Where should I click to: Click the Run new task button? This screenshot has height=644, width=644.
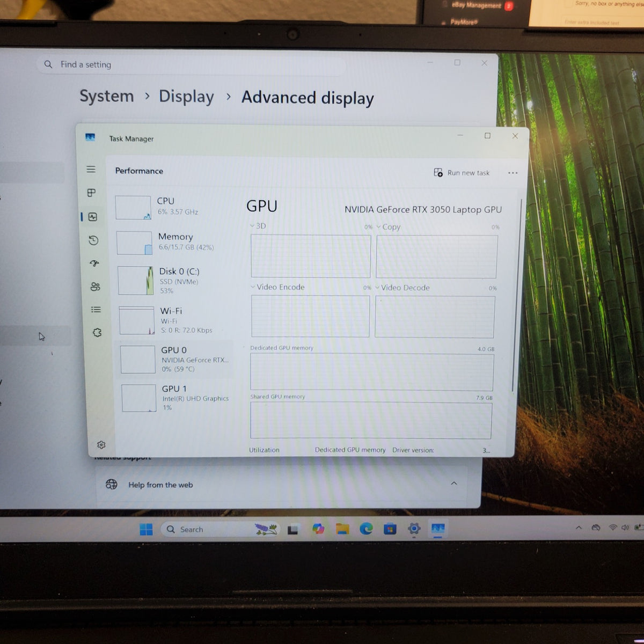pos(462,173)
